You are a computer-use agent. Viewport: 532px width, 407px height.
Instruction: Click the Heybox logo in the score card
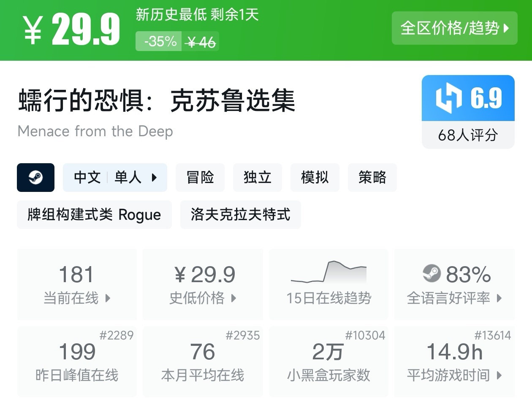[x=448, y=98]
